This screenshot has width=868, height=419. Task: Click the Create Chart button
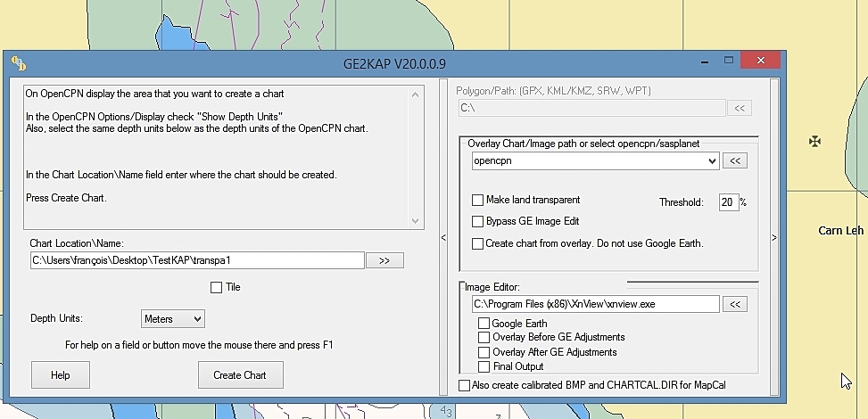(240, 375)
